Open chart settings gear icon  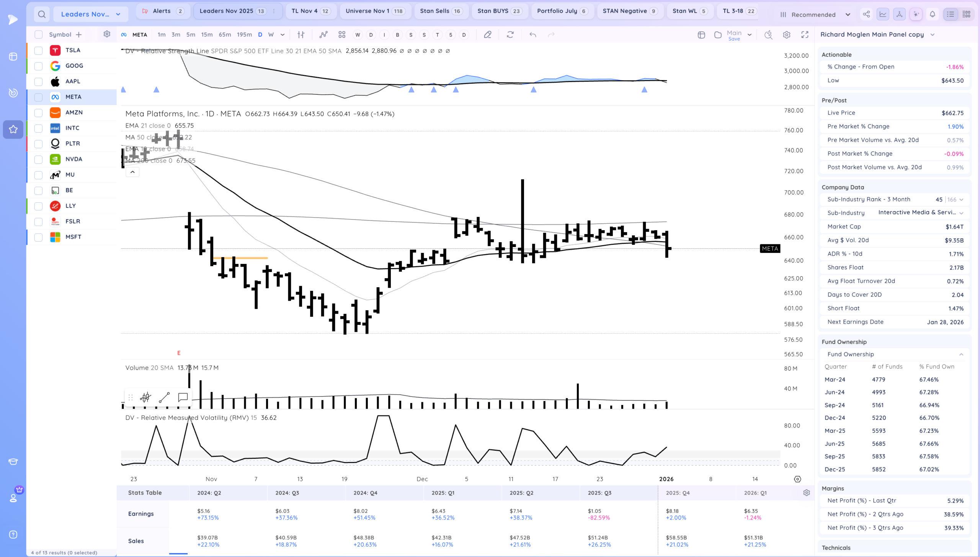pos(786,35)
